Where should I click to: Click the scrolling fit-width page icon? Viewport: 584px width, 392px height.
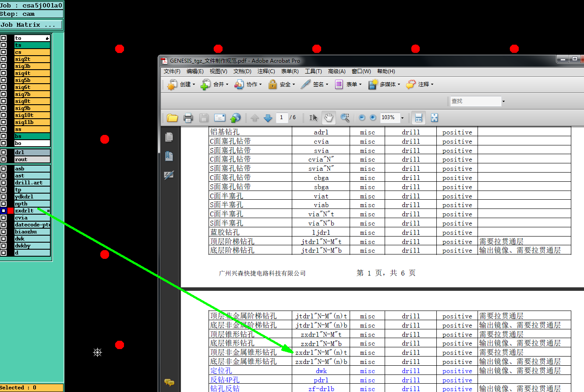click(x=418, y=117)
